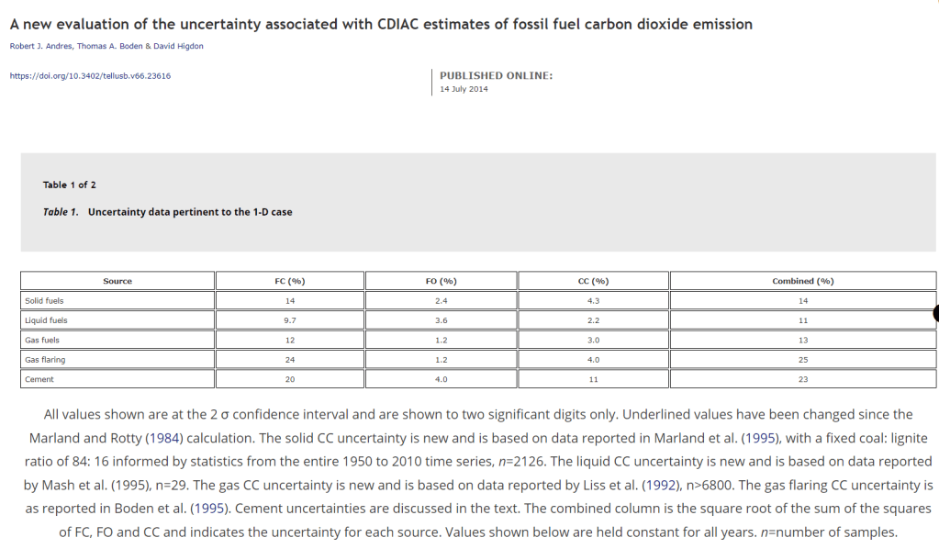Open author David Higdon link
Screen dimensions: 939x560
(x=177, y=46)
